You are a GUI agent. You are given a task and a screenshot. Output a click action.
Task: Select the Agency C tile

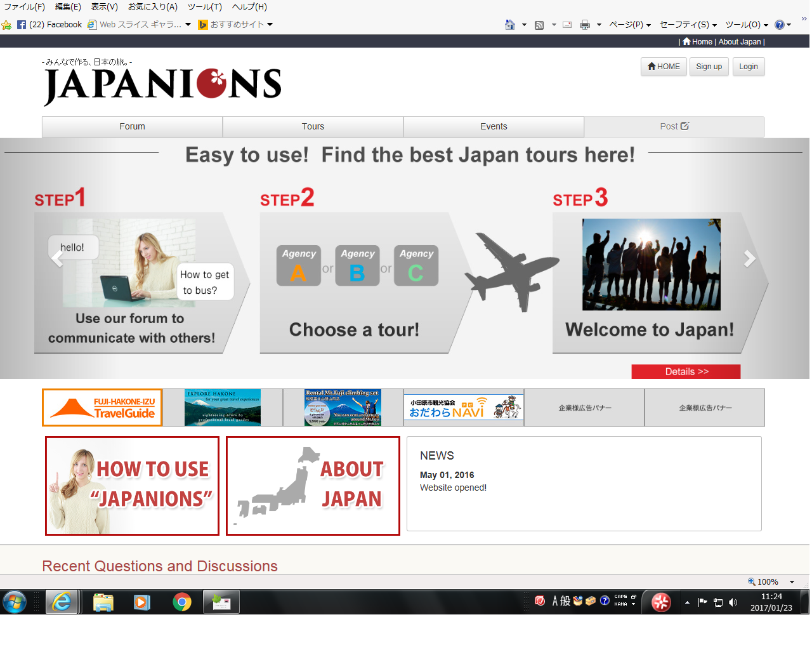click(x=416, y=266)
